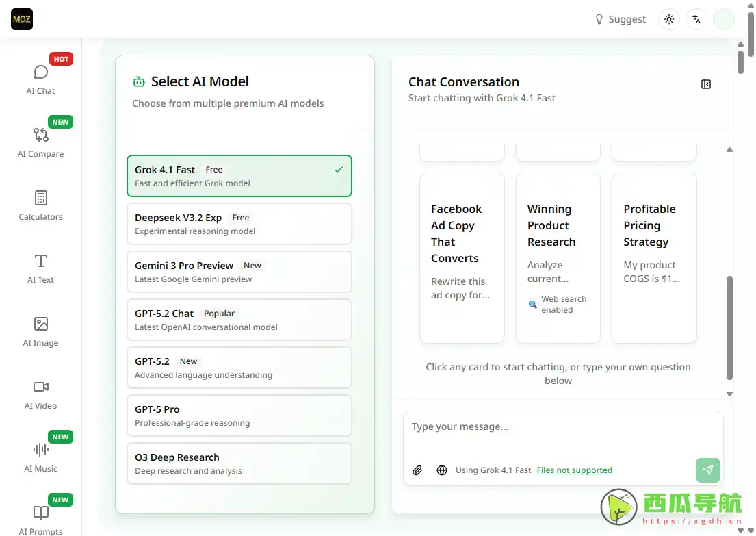
Task: Open the AI Compare tool
Action: pyautogui.click(x=40, y=142)
